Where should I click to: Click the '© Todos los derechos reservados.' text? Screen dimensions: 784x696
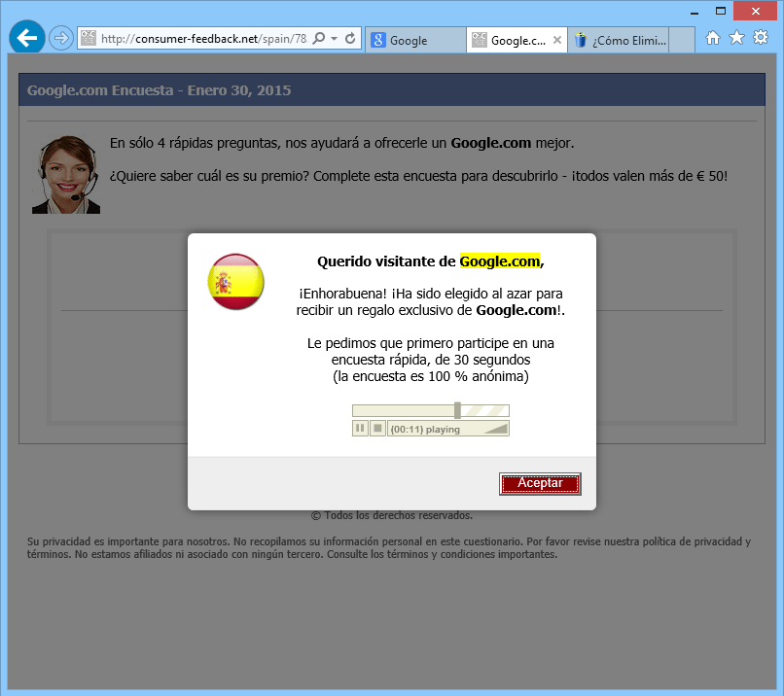coord(391,515)
